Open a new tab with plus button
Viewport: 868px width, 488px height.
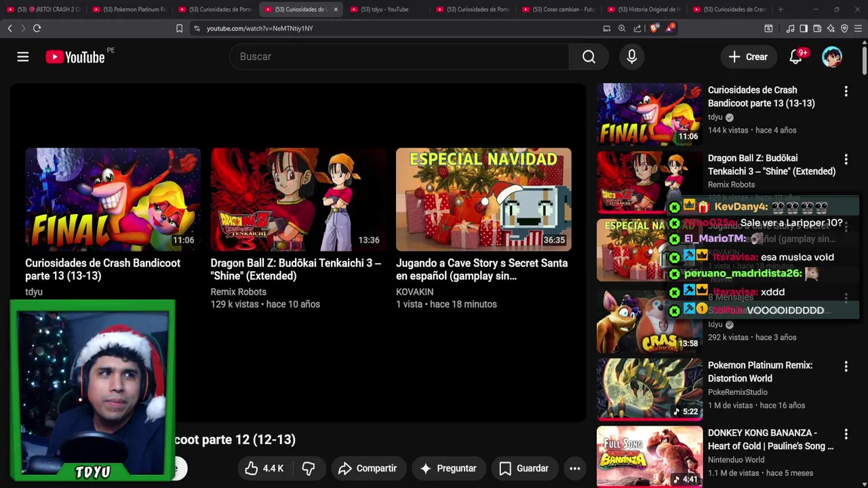[781, 9]
